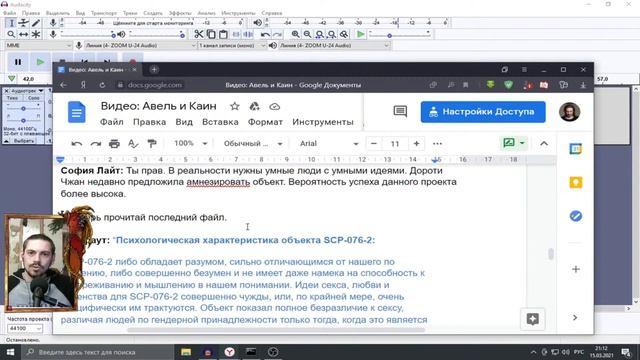Click the Docs spell check icon

pyautogui.click(x=133, y=144)
